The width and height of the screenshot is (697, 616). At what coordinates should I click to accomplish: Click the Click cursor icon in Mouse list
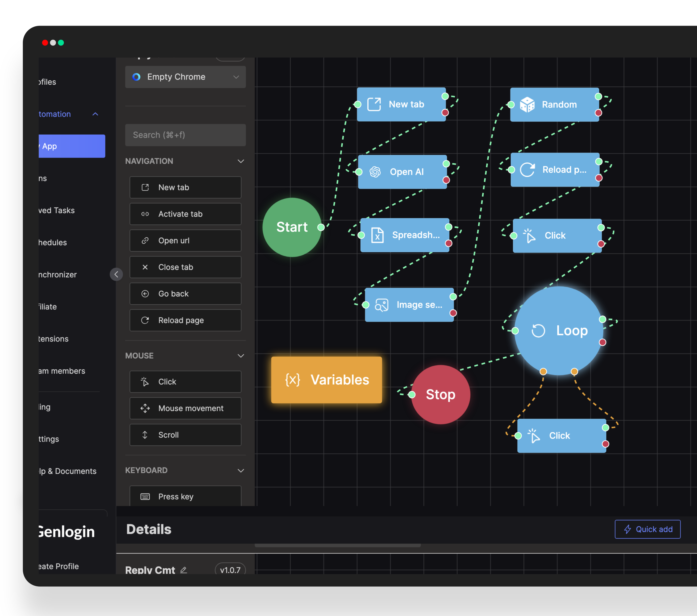[145, 382]
